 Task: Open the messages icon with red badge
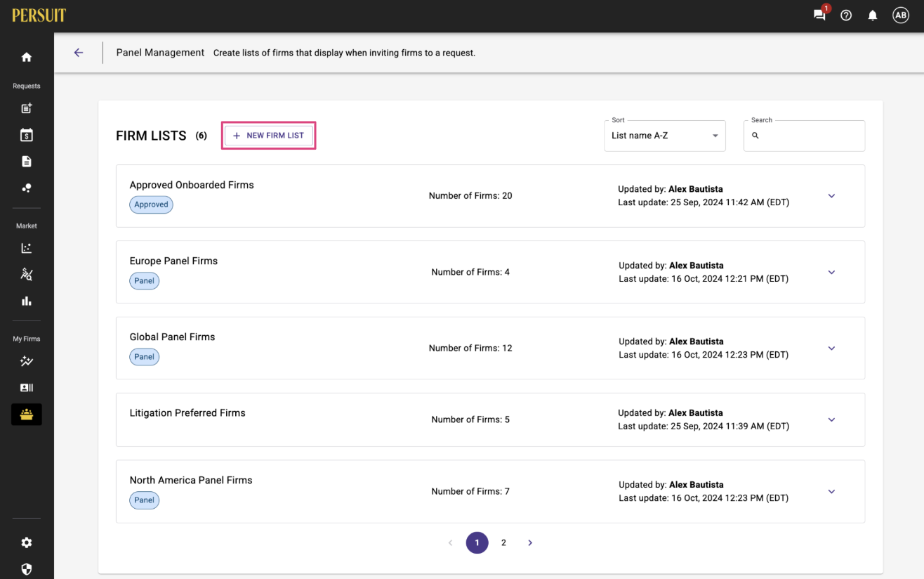pyautogui.click(x=819, y=15)
